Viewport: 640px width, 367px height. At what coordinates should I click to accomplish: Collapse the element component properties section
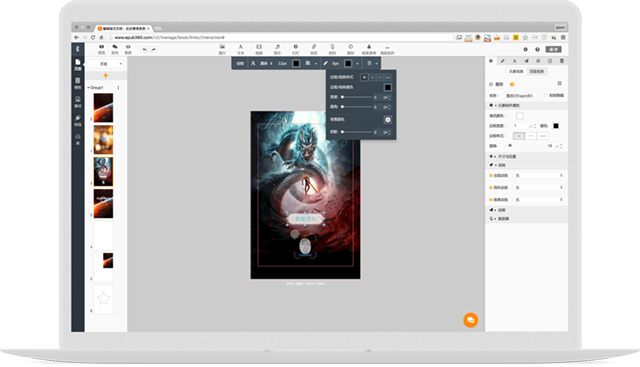[526, 105]
